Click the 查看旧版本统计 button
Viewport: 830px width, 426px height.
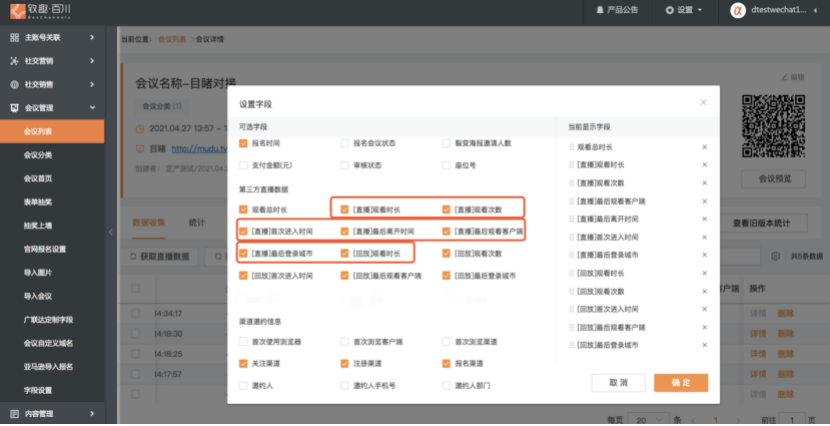pyautogui.click(x=761, y=223)
